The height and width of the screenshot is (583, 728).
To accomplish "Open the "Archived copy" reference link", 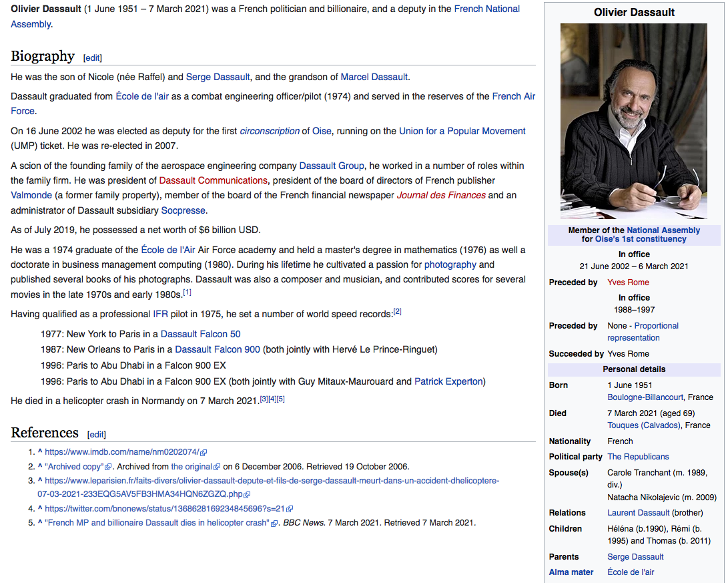I will pos(74,467).
